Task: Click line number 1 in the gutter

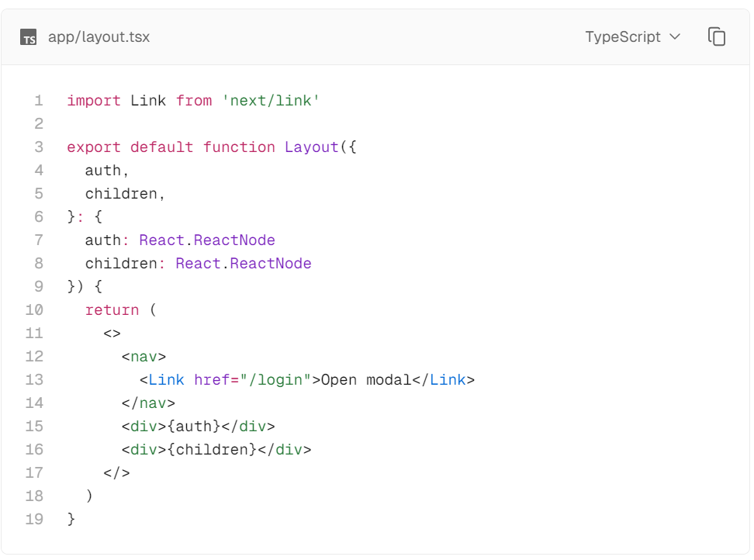Action: [39, 101]
